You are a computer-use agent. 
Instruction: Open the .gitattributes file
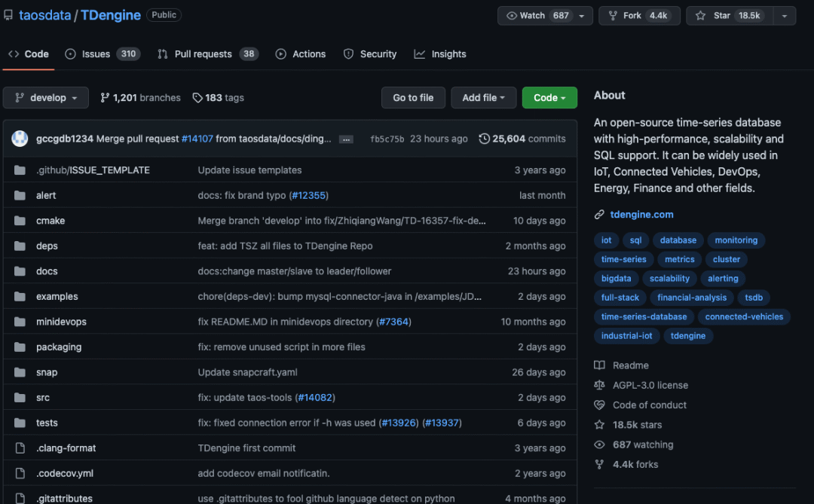pyautogui.click(x=64, y=498)
